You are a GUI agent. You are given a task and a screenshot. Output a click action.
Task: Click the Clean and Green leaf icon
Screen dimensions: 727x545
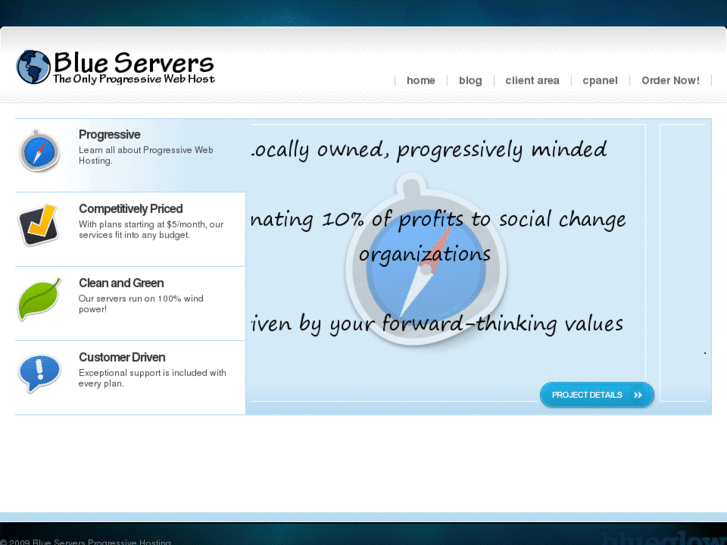39,299
